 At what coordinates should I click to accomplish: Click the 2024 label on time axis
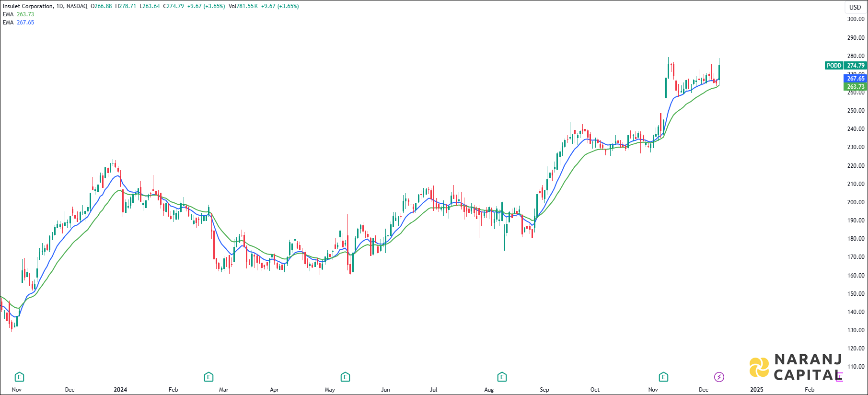pyautogui.click(x=120, y=390)
